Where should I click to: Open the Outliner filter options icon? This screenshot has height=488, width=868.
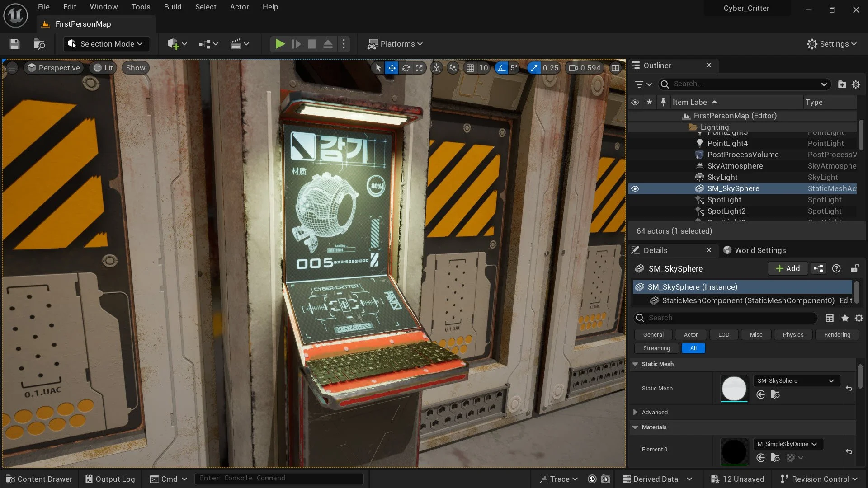pos(643,84)
